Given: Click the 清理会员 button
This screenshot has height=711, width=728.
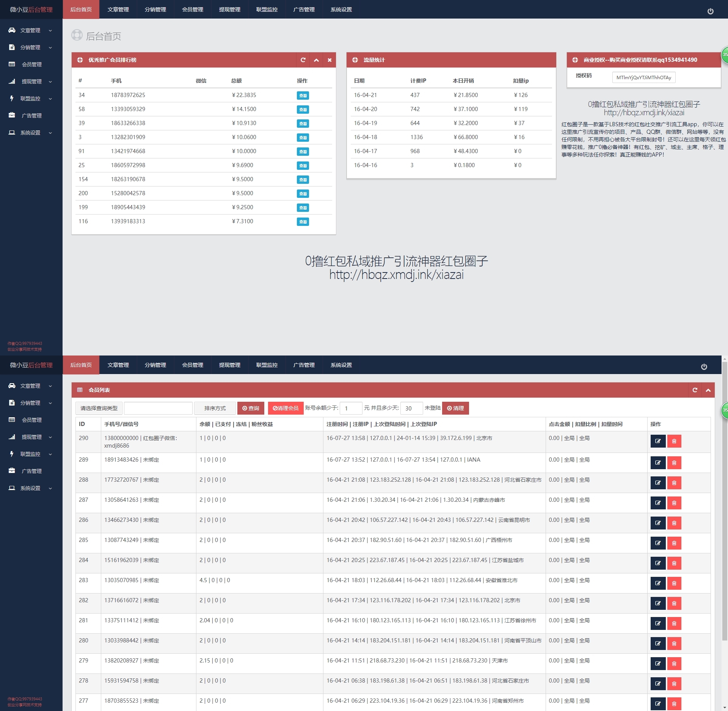Looking at the screenshot, I should coord(286,408).
